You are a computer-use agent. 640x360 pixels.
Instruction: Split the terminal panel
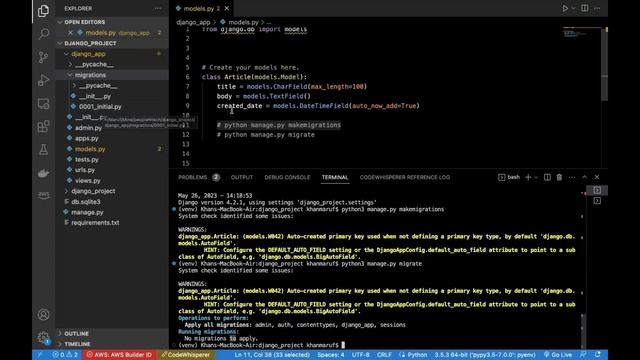point(547,177)
